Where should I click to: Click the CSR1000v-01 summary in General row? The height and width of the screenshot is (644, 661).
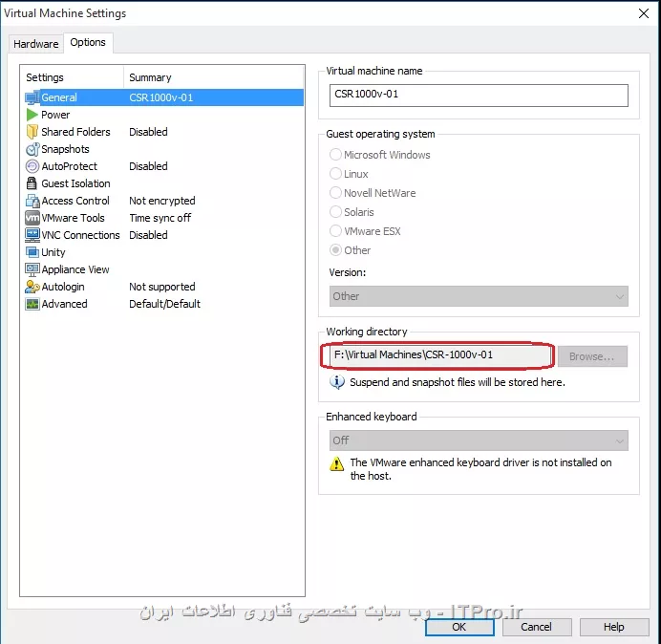click(x=161, y=97)
